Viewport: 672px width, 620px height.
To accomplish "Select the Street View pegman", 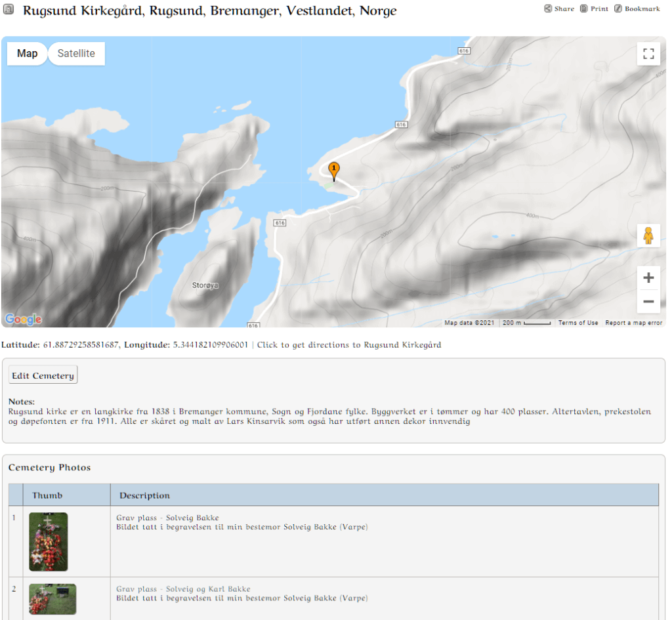I will coord(648,236).
